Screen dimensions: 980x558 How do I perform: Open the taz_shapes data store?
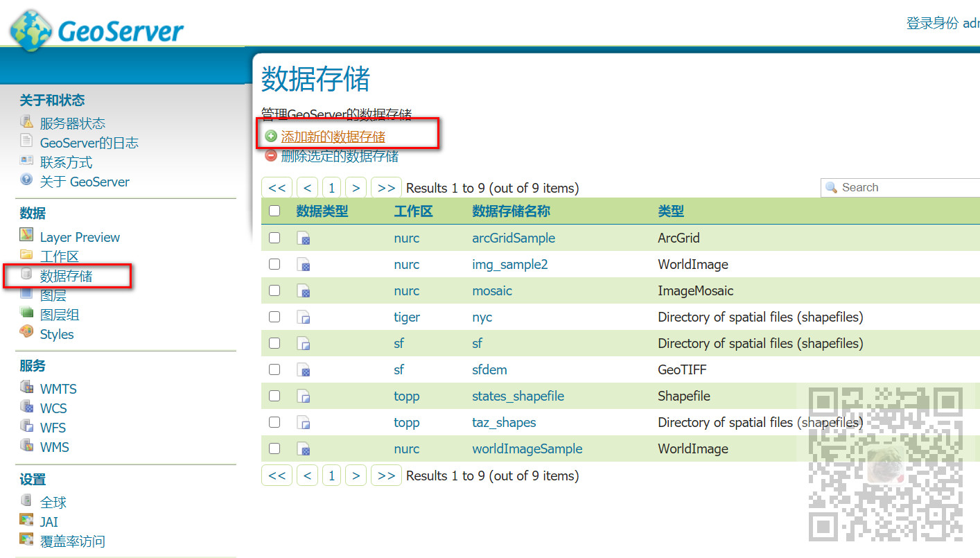(504, 422)
